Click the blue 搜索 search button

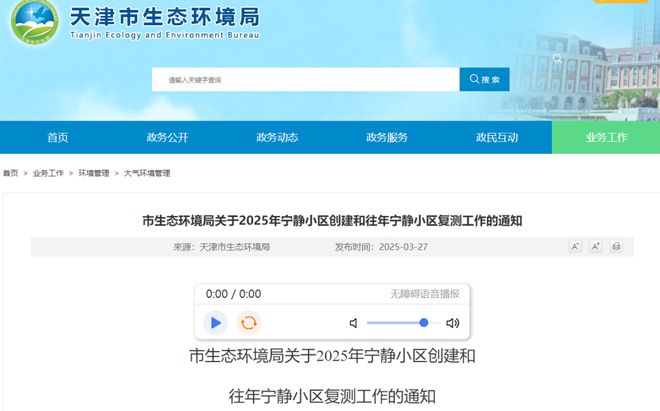(x=484, y=79)
